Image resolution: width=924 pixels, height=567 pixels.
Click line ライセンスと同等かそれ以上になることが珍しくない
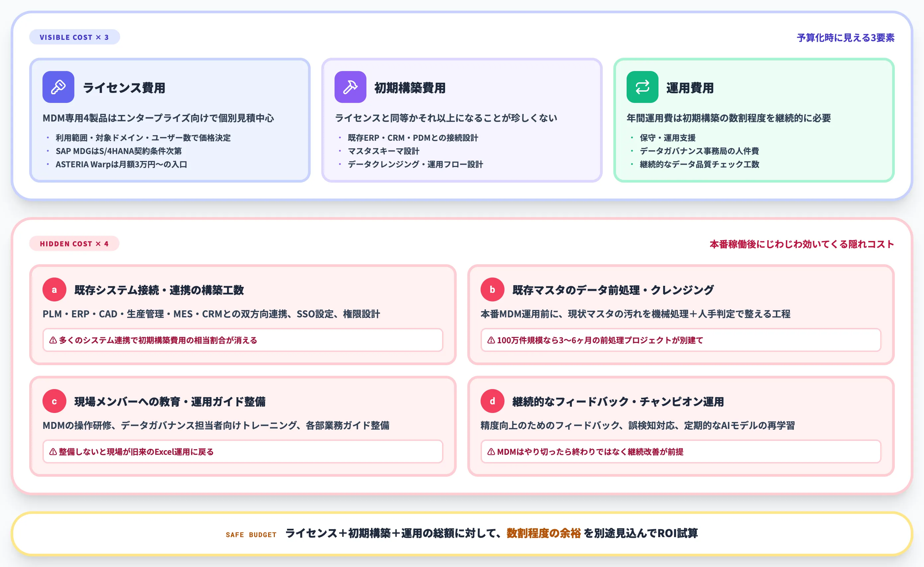(x=446, y=118)
